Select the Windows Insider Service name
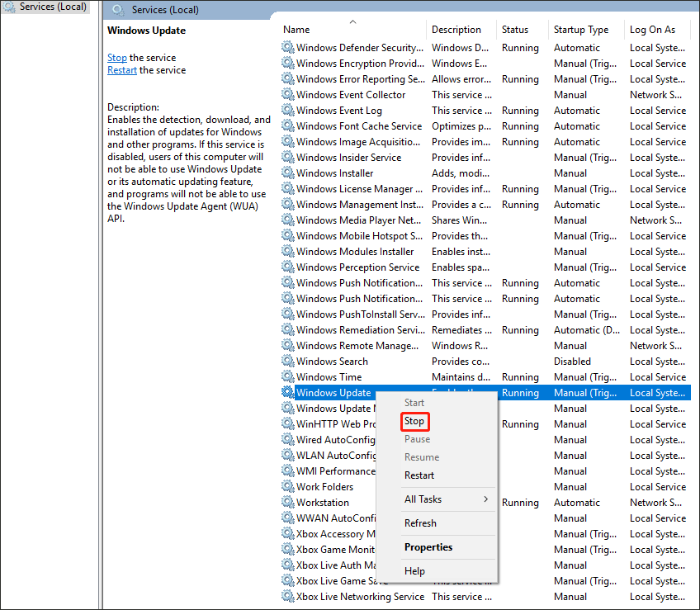Image resolution: width=700 pixels, height=610 pixels. [348, 157]
